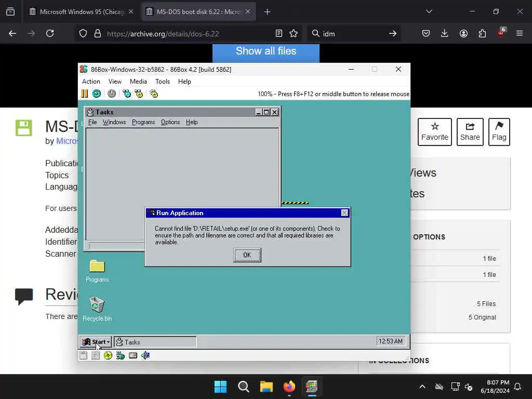Open Firefox View icon at tab bar

click(10, 12)
